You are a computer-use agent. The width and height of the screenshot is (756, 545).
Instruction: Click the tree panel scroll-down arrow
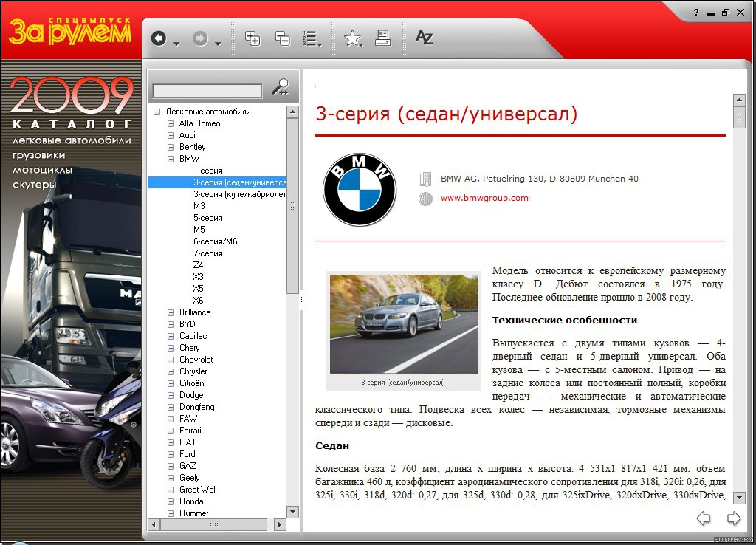[292, 512]
